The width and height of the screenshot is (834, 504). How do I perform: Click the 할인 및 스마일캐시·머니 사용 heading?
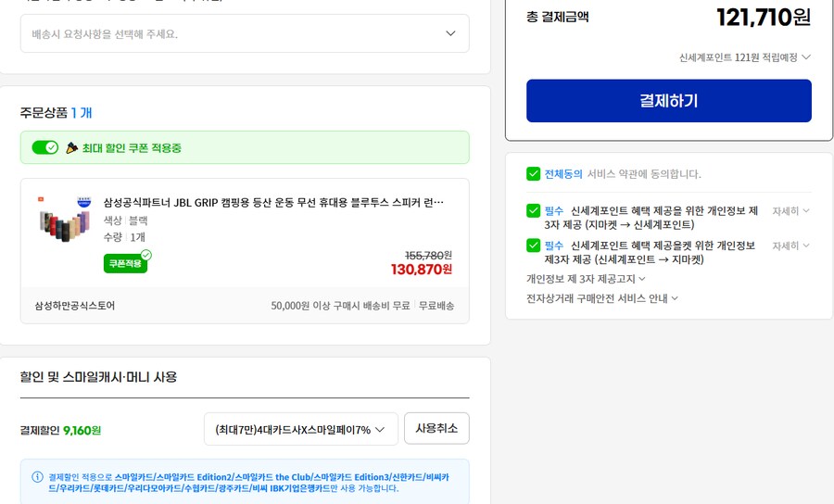click(98, 377)
